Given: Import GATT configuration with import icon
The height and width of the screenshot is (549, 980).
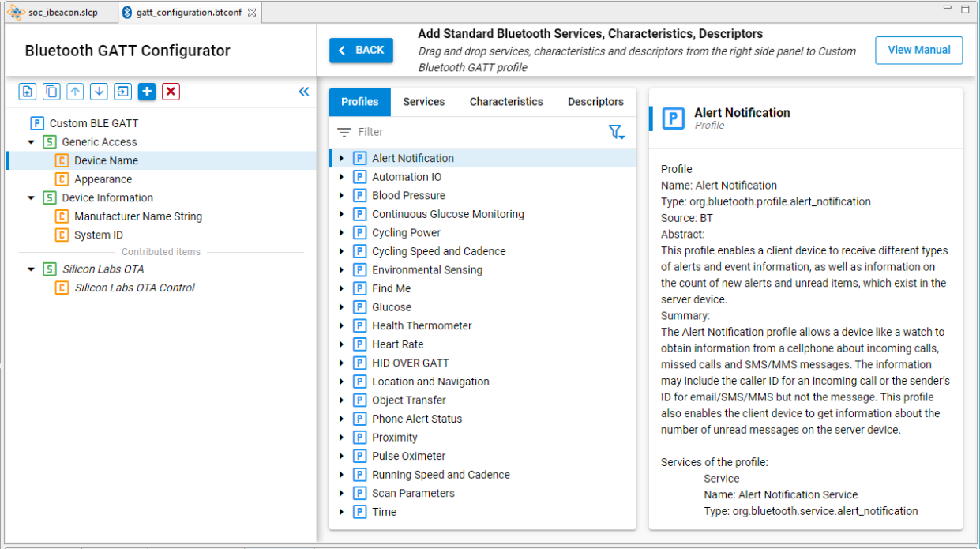Looking at the screenshot, I should 122,92.
